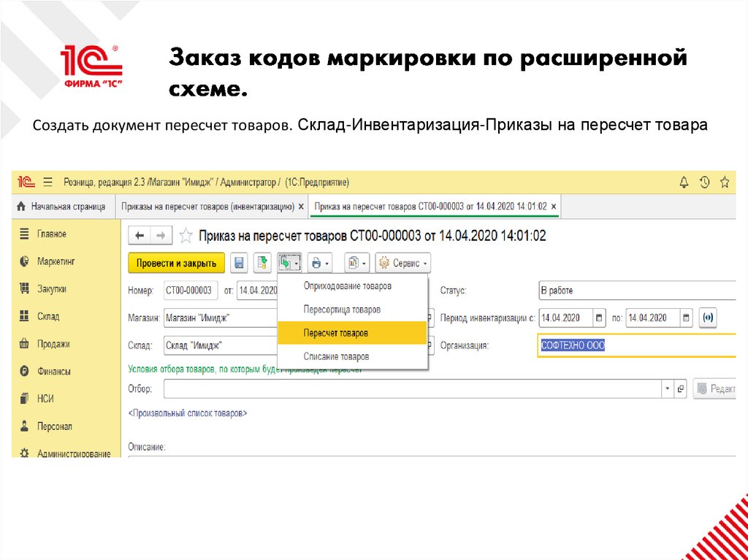Click the Финансы ruble coin icon
The image size is (748, 560).
[24, 371]
